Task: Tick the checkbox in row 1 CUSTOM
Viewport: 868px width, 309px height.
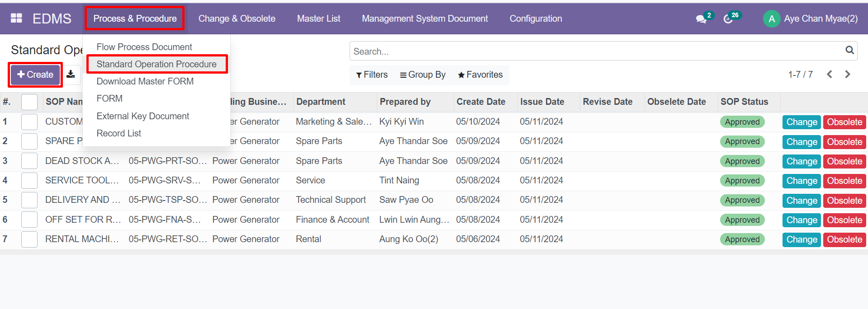Action: pos(29,122)
